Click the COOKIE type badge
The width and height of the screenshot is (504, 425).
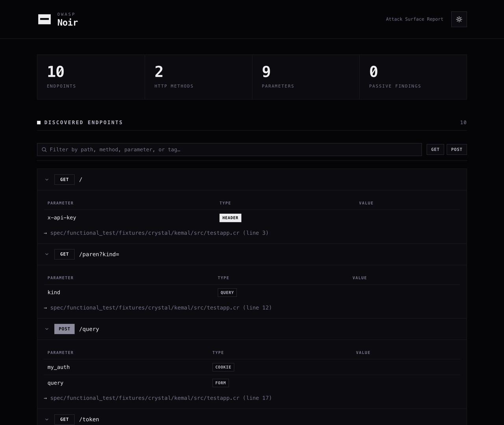coord(223,367)
